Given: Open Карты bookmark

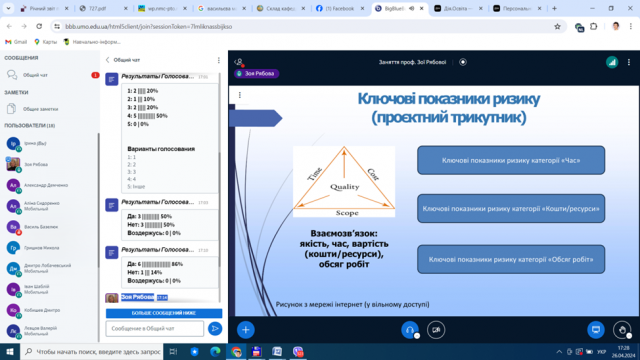Looking at the screenshot, I should [x=45, y=42].
